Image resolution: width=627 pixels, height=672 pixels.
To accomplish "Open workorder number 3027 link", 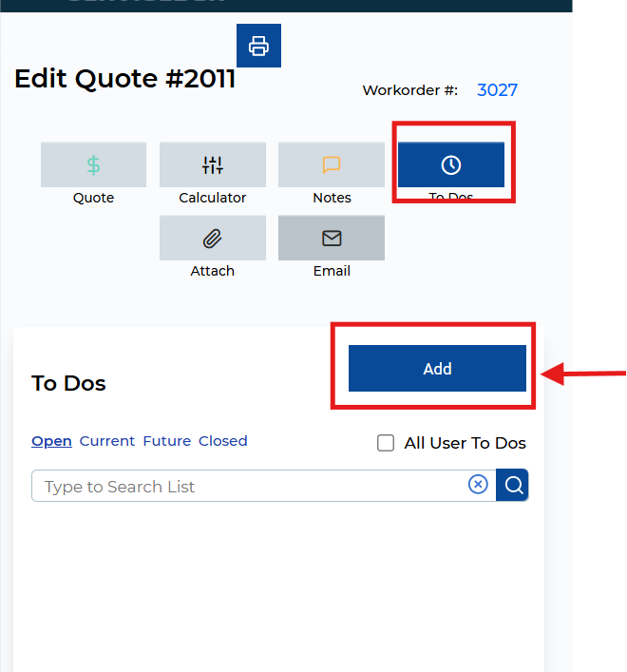I will click(497, 90).
